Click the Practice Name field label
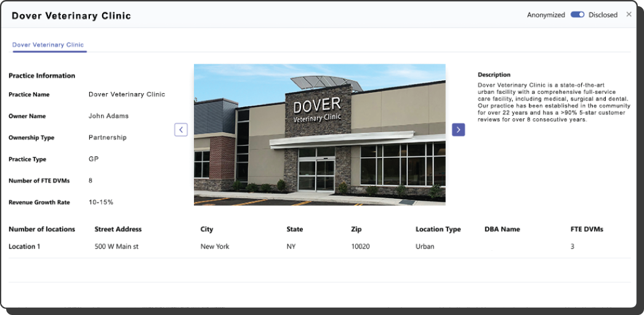 tap(29, 94)
